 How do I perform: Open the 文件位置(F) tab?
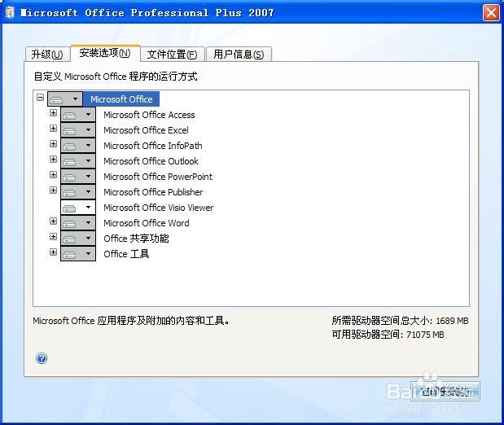tap(173, 54)
